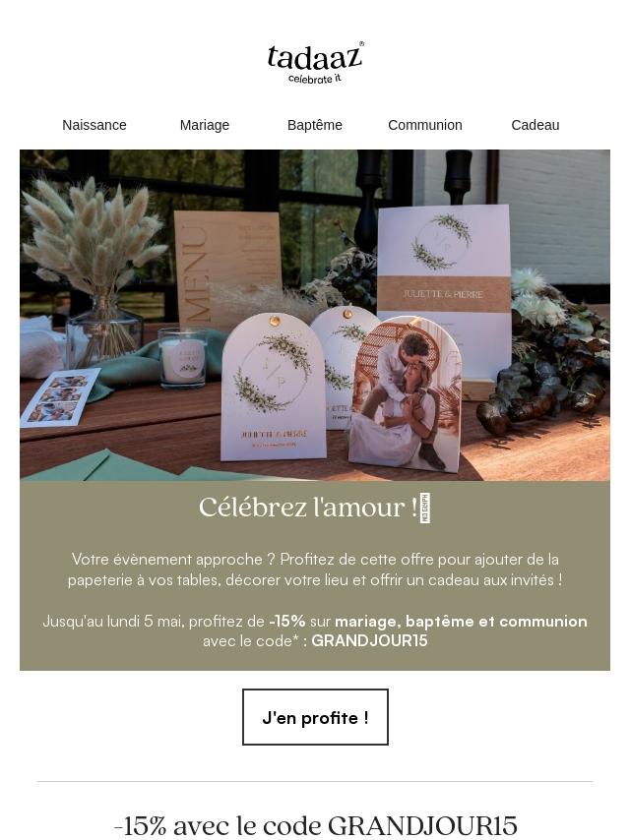Open the Naissance category
Image resolution: width=630 pixels, height=840 pixels.
[x=94, y=125]
